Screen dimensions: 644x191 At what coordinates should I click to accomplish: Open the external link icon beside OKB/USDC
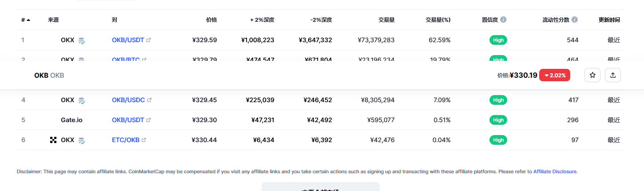[x=149, y=100]
